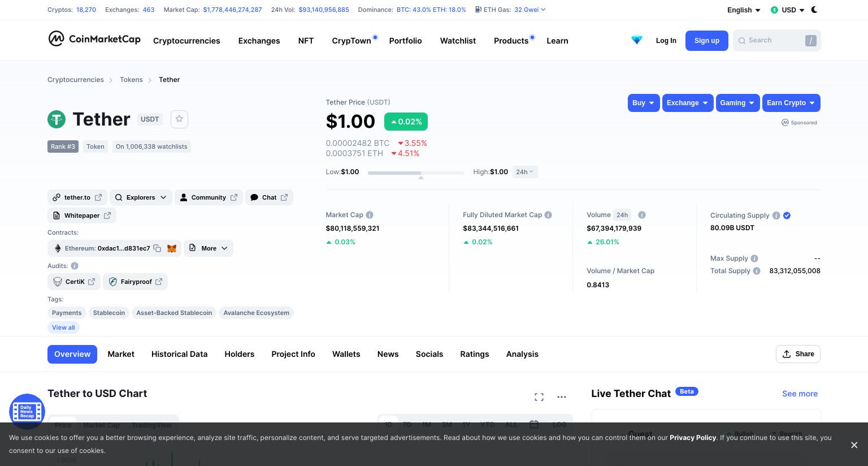Change the 24h low/high range selector
Screen dimensions: 868x466
(525, 172)
